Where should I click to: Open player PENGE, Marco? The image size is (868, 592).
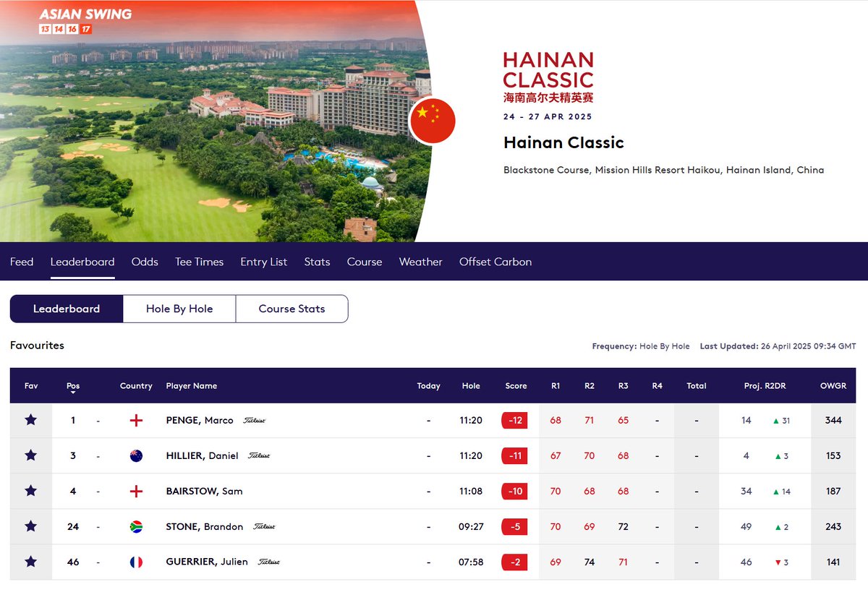(200, 420)
